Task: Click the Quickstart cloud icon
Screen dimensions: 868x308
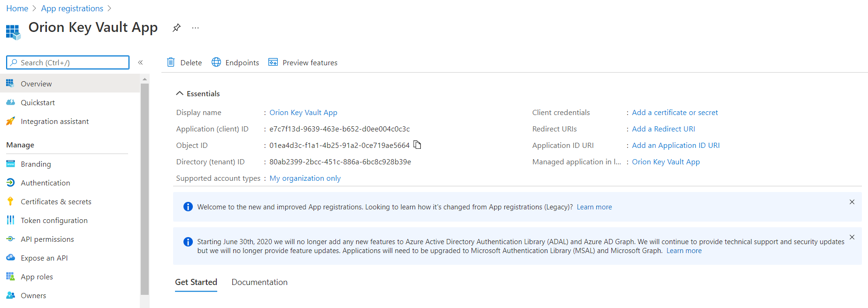Action: click(x=10, y=102)
